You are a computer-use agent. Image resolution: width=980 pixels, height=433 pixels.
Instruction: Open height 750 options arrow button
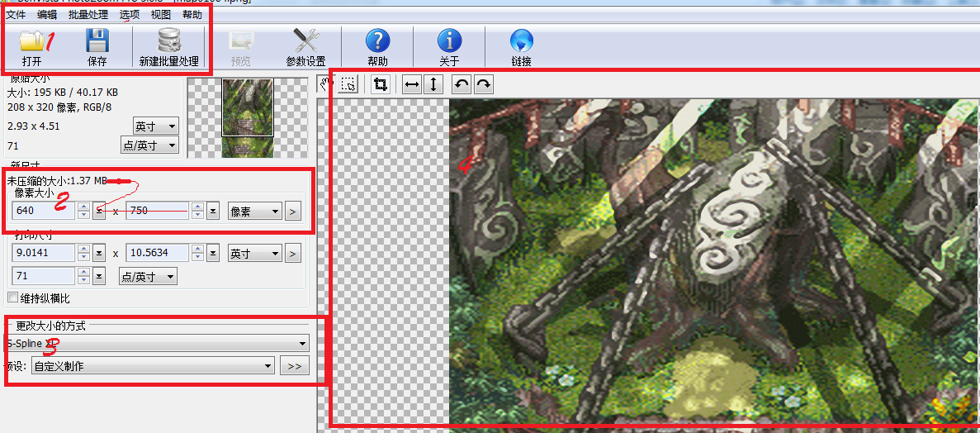pos(213,212)
